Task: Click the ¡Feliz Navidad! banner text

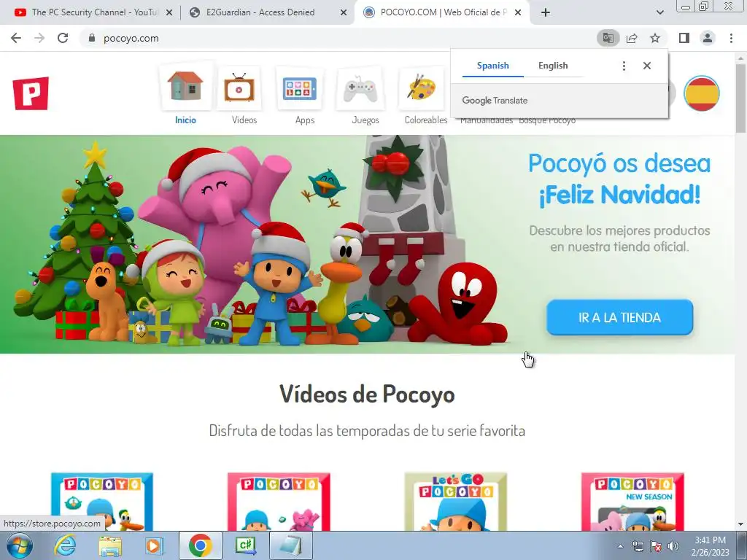Action: coord(619,195)
